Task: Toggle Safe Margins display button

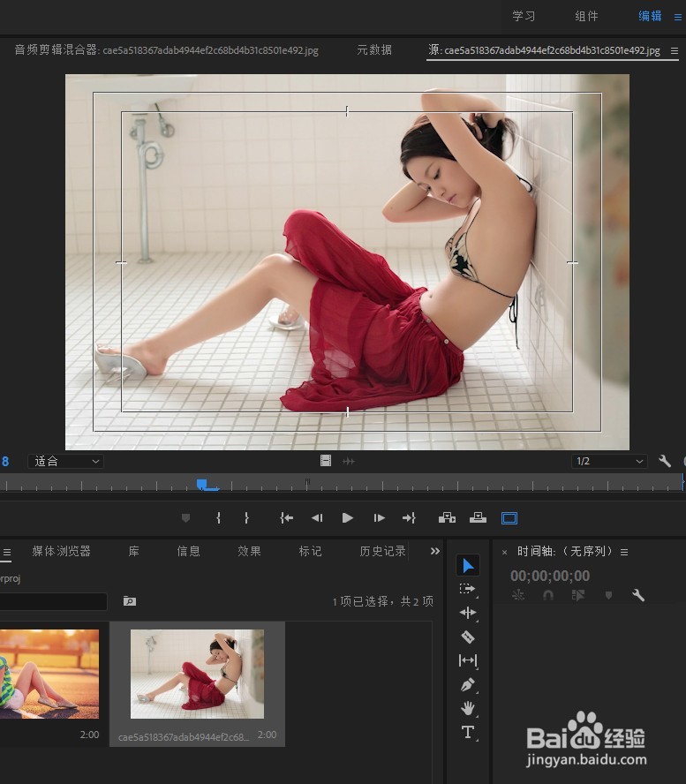Action: pyautogui.click(x=509, y=518)
